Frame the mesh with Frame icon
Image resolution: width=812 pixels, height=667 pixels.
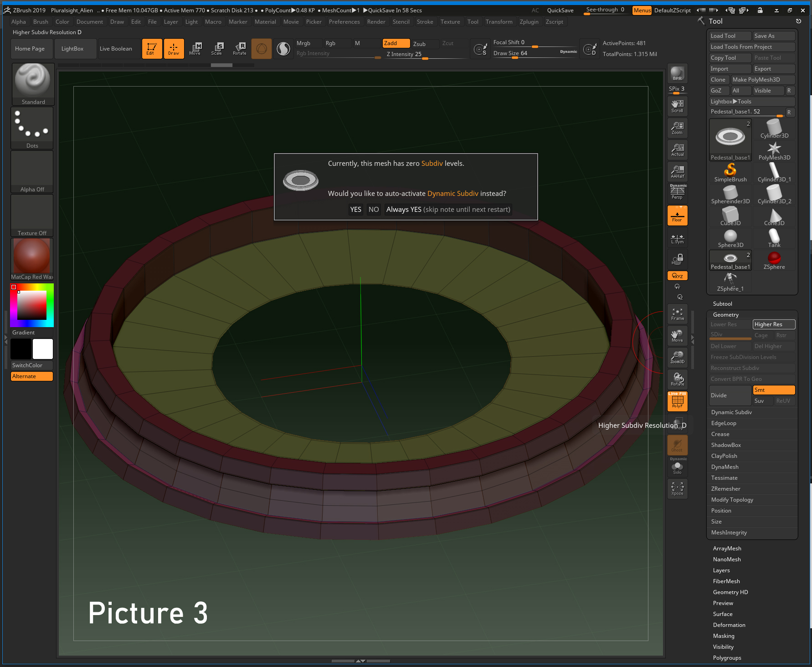click(x=677, y=314)
